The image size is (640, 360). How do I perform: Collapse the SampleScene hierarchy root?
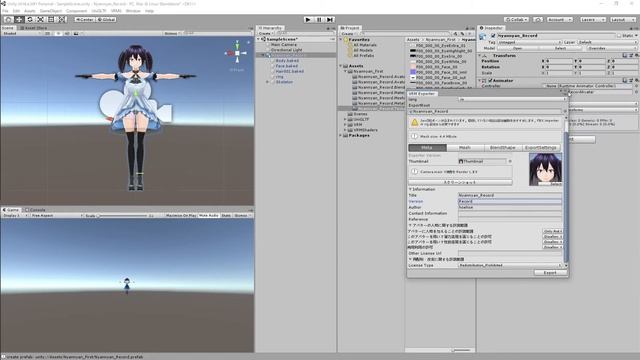(x=258, y=39)
